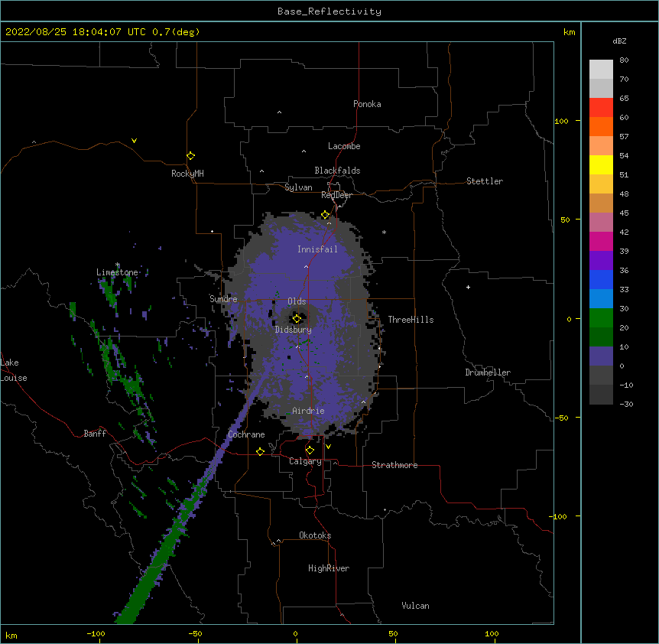Viewport: 659px width, 644px height.
Task: Click the 50 tick on the bottom axis
Action: tap(393, 633)
